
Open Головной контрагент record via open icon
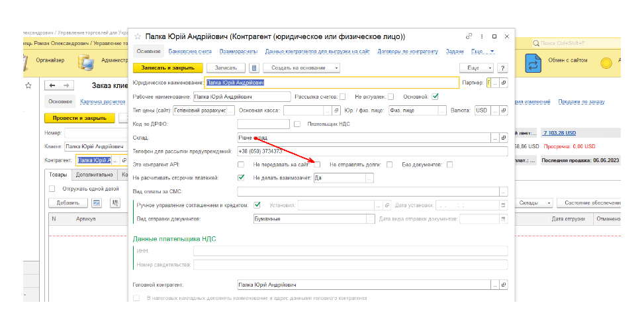(503, 285)
